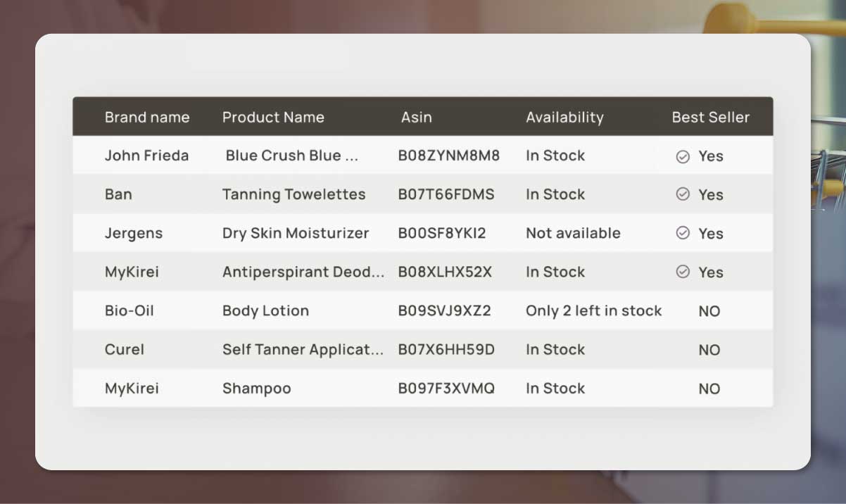Click the NO value in Body Lotion row
Image resolution: width=846 pixels, height=504 pixels.
pyautogui.click(x=709, y=311)
